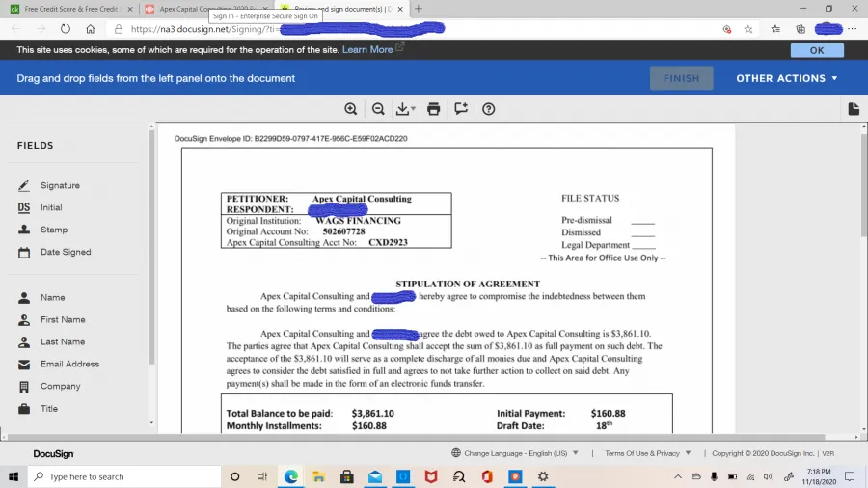
Task: Open browser collections
Action: pos(800,29)
